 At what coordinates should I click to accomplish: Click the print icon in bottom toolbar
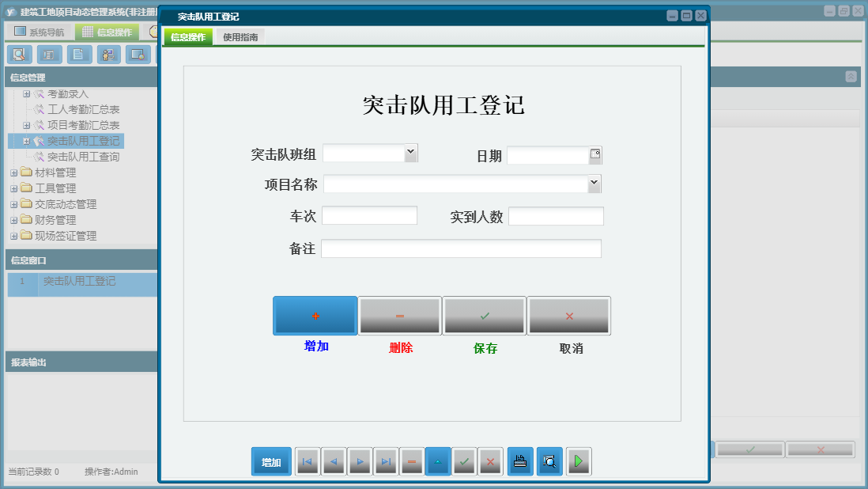click(520, 461)
